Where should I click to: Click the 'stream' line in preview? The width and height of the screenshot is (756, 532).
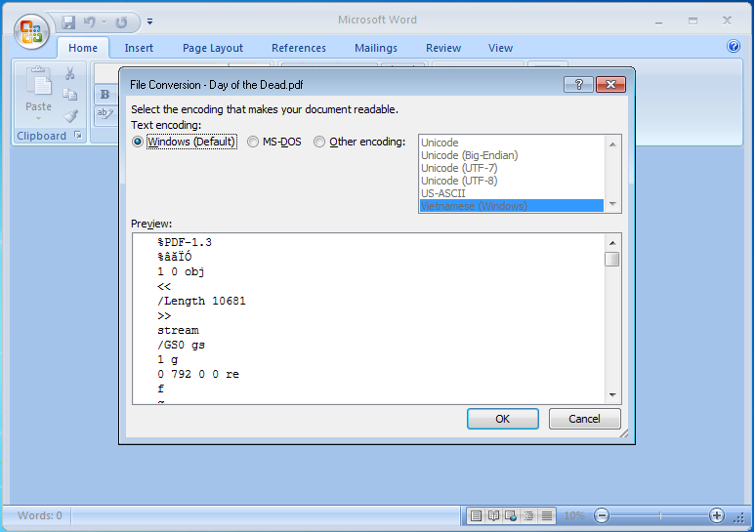coord(178,331)
